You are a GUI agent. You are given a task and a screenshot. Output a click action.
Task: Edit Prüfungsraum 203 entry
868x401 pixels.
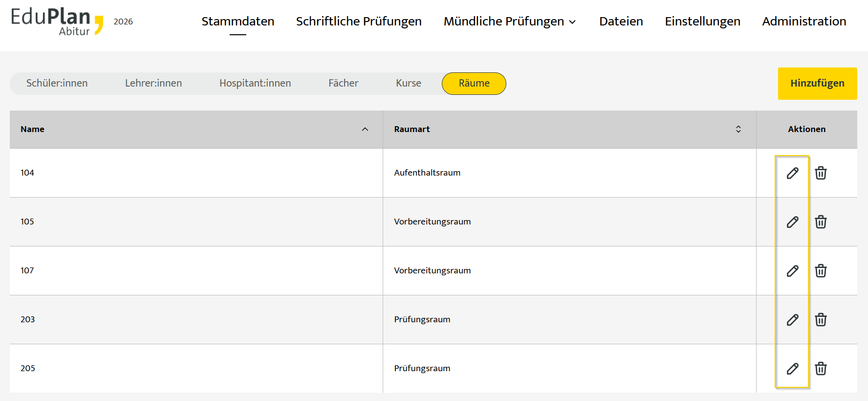pyautogui.click(x=792, y=320)
